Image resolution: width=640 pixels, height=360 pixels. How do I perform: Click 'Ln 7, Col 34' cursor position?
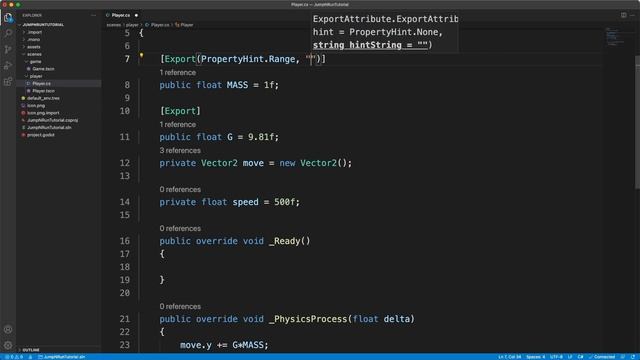click(509, 357)
